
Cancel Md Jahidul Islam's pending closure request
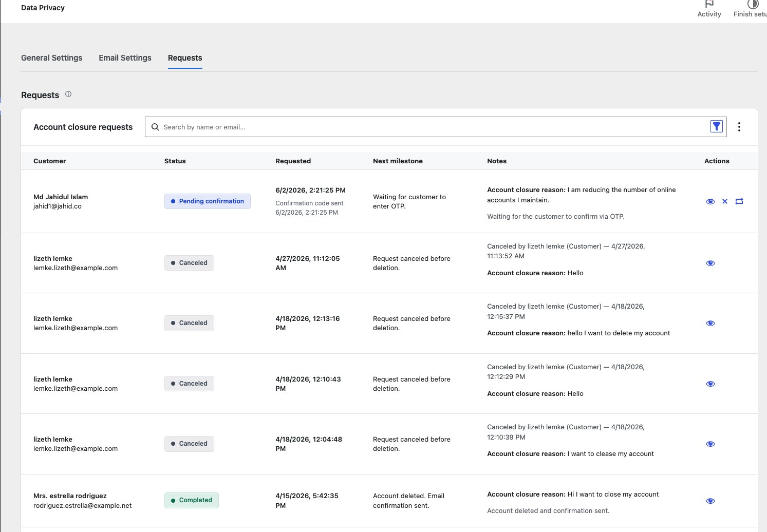click(x=725, y=201)
